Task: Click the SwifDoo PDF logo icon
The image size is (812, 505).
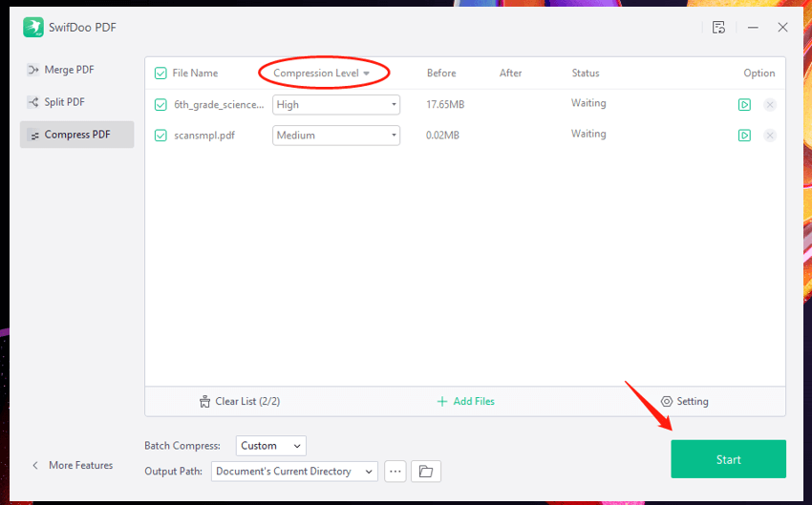Action: coord(33,27)
